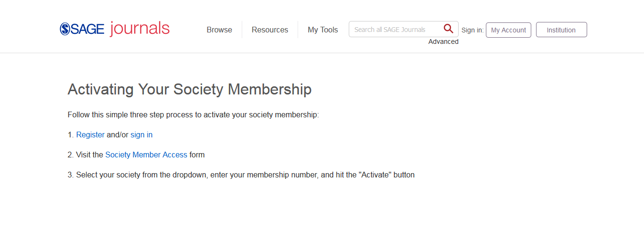The image size is (644, 228).
Task: Click the My Account sign-in button
Action: (508, 30)
